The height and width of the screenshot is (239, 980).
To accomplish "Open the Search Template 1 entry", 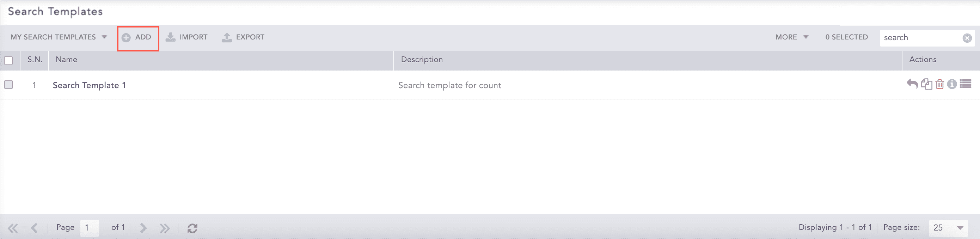I will 89,85.
